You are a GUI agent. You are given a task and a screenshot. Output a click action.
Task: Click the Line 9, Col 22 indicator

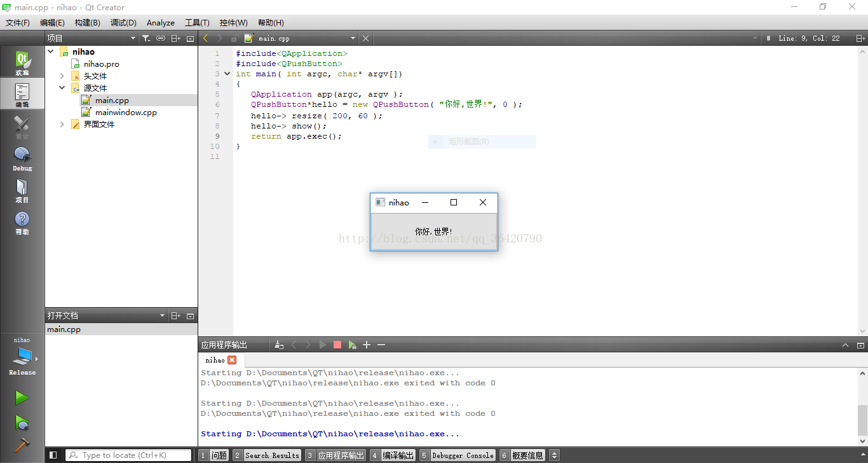[x=809, y=38]
